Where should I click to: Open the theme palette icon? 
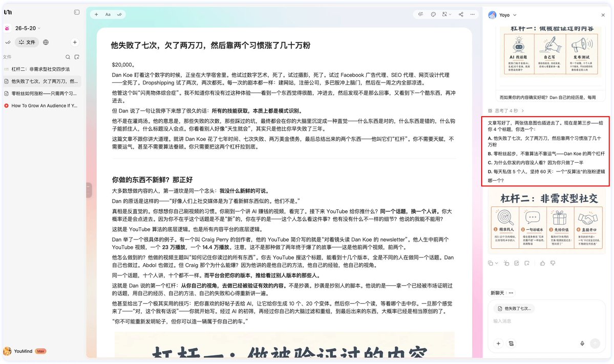click(x=433, y=14)
